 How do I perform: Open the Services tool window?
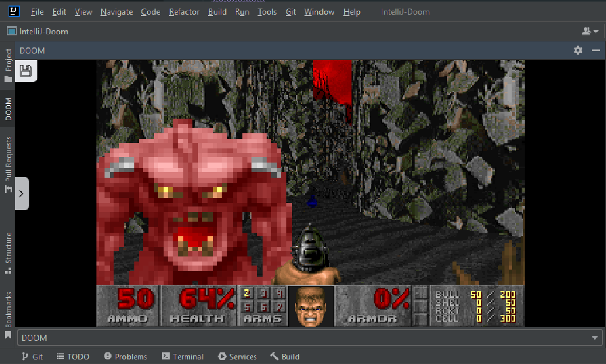pyautogui.click(x=237, y=356)
